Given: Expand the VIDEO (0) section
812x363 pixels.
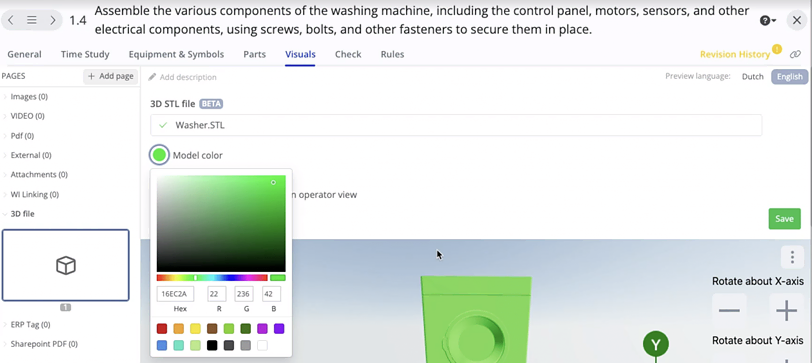Looking at the screenshot, I should (x=27, y=116).
